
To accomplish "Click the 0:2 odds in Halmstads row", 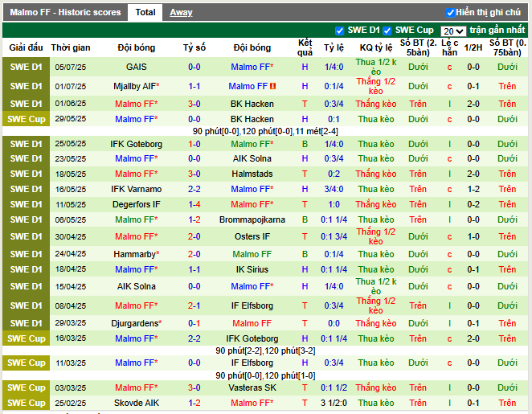I will click(334, 174).
